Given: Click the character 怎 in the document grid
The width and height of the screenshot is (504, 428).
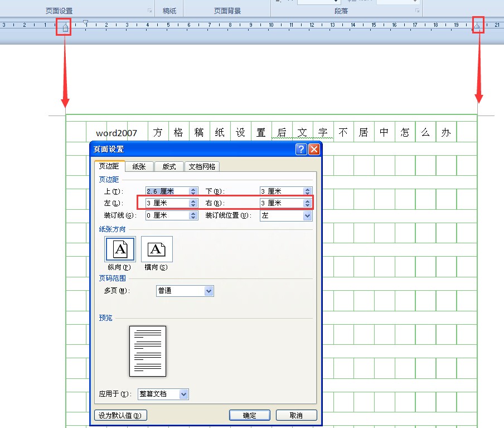Looking at the screenshot, I should pyautogui.click(x=405, y=132).
